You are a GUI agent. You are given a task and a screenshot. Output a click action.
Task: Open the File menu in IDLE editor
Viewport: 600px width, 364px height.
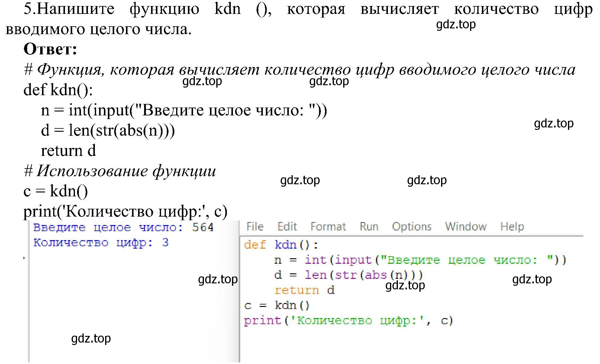(255, 227)
